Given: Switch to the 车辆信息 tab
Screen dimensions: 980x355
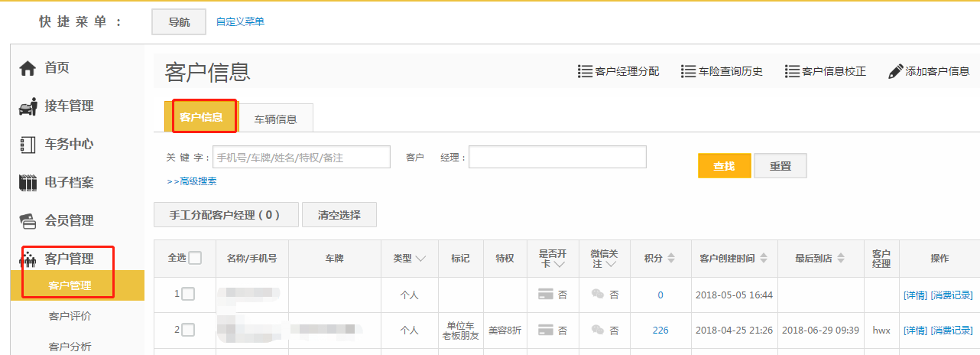Looking at the screenshot, I should (275, 119).
